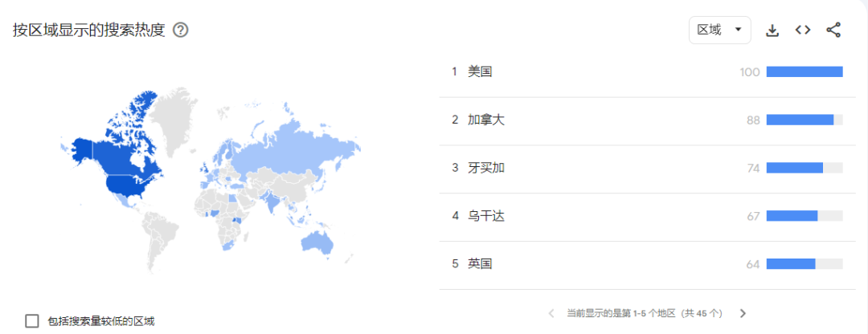The height and width of the screenshot is (334, 868).
Task: Select 美国 in the region list
Action: point(480,72)
